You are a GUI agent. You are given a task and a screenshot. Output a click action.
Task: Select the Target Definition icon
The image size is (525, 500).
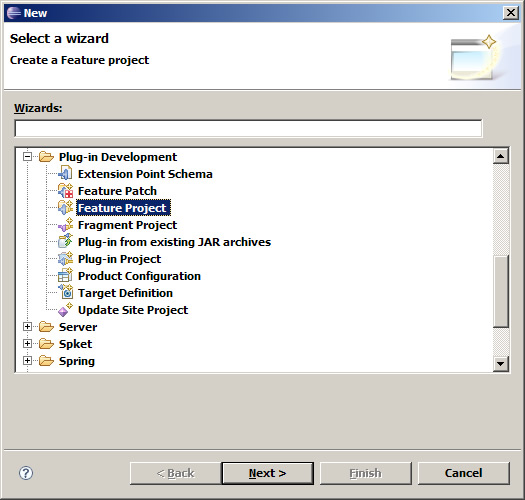tap(65, 293)
